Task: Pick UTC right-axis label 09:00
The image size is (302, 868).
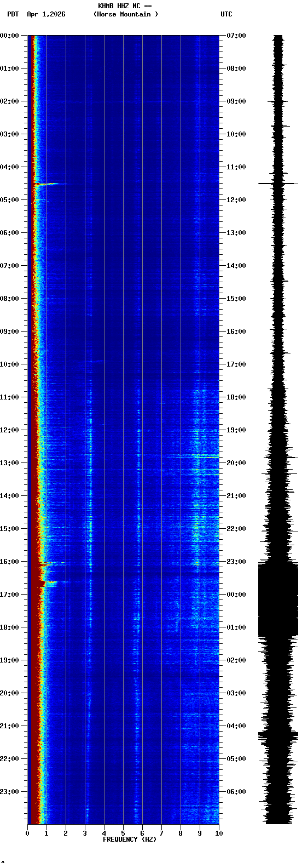Action: (x=236, y=101)
